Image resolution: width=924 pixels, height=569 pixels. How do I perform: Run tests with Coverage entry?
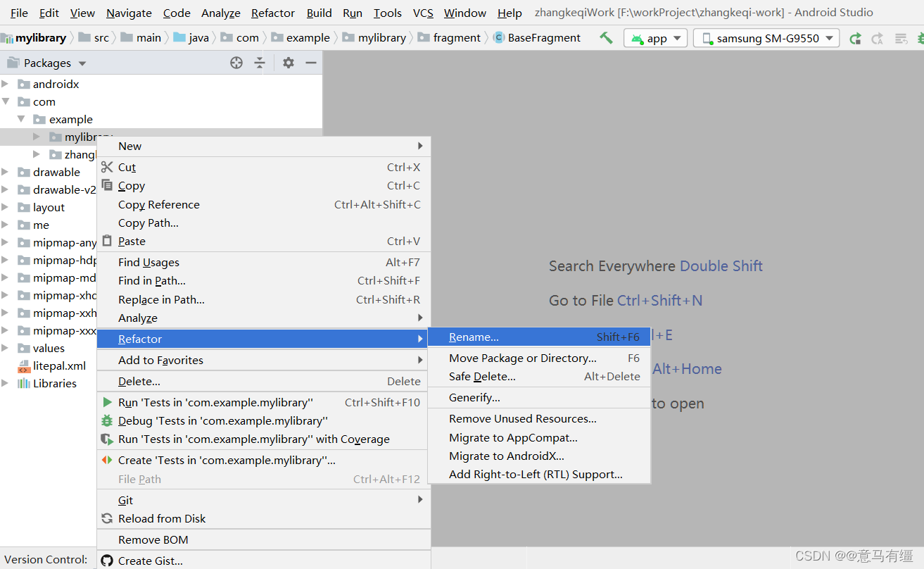pos(263,439)
